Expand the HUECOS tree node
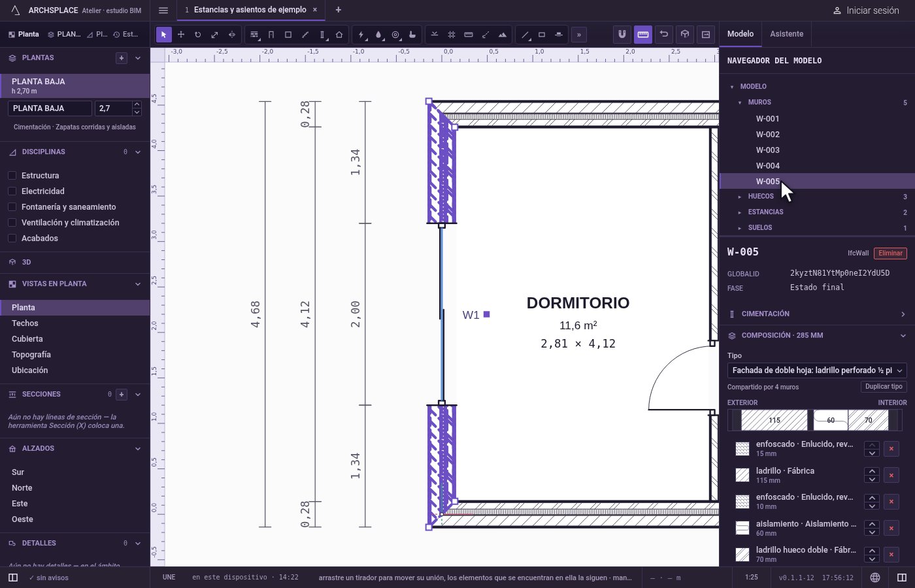 [740, 197]
